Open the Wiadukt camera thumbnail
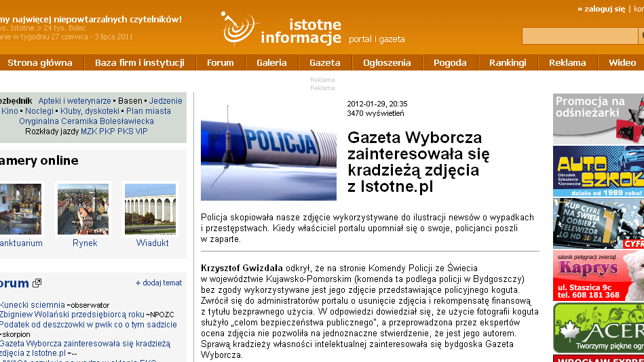Viewport: 644px width, 362px height. point(151,209)
